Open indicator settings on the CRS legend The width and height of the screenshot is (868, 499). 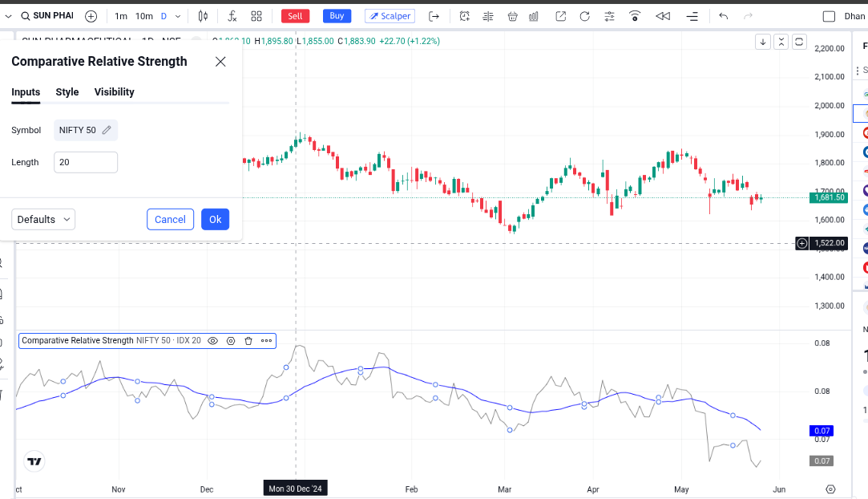click(231, 341)
